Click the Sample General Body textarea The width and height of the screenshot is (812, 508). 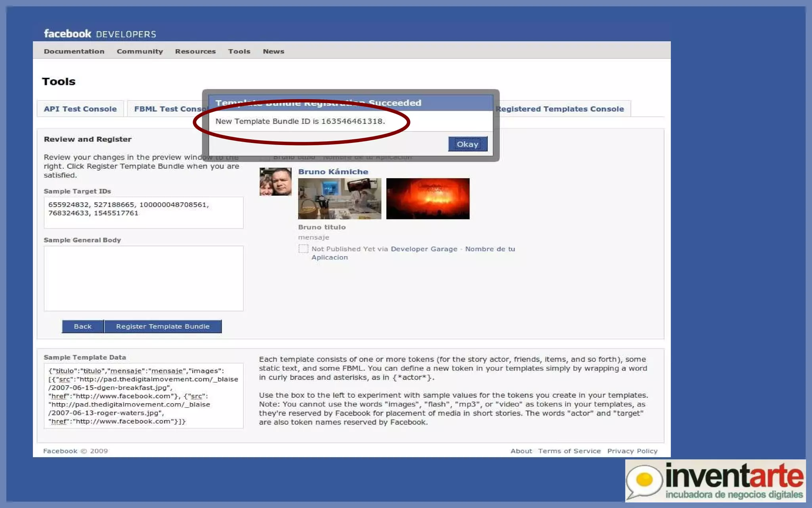(x=144, y=278)
